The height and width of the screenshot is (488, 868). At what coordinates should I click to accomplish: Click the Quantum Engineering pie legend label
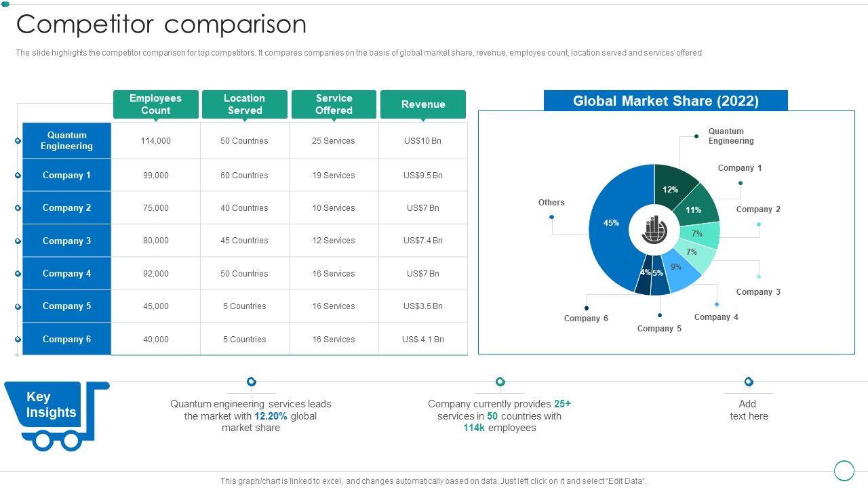coord(731,136)
